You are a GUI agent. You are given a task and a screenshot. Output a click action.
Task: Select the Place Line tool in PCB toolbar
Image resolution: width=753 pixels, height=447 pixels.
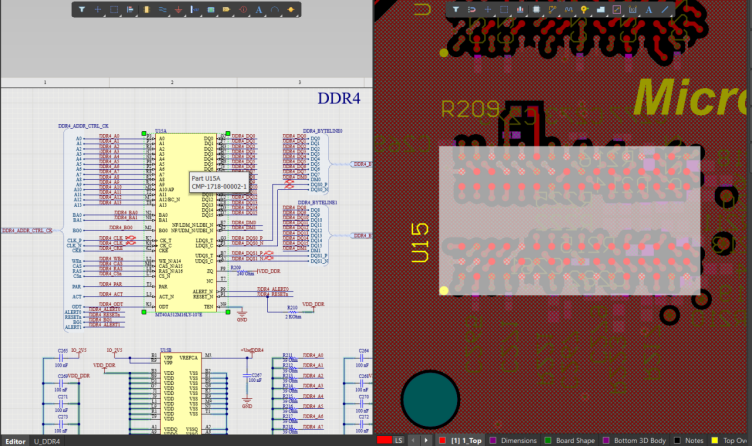pos(663,9)
